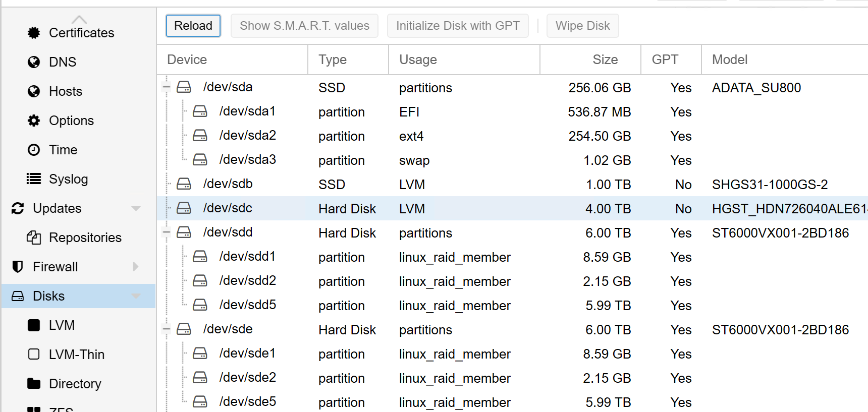The image size is (868, 412).
Task: Collapse the Updates menu arrow
Action: click(136, 208)
